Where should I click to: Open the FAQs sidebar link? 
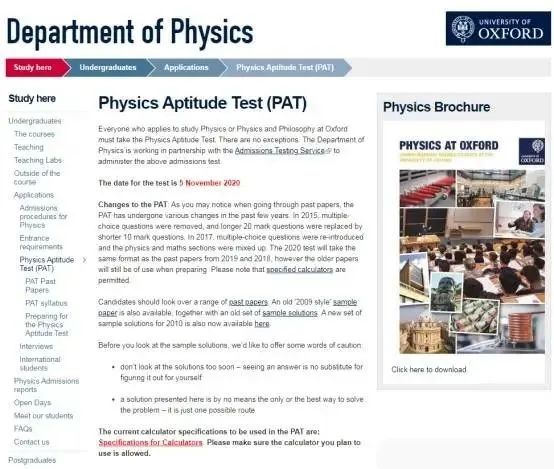pyautogui.click(x=23, y=429)
